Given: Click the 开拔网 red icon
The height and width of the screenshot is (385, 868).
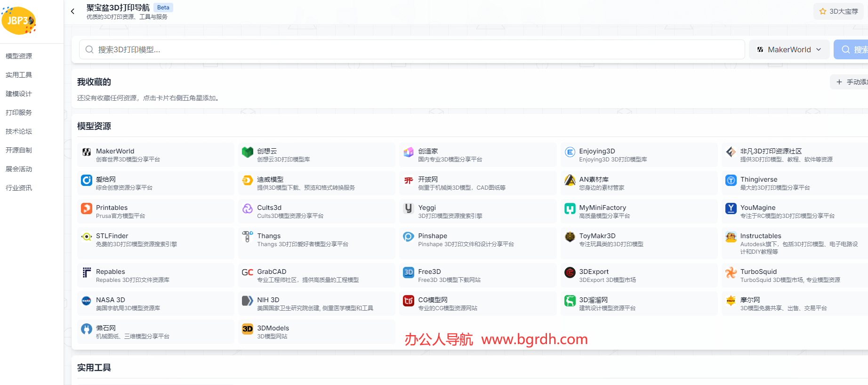Looking at the screenshot, I should (409, 180).
